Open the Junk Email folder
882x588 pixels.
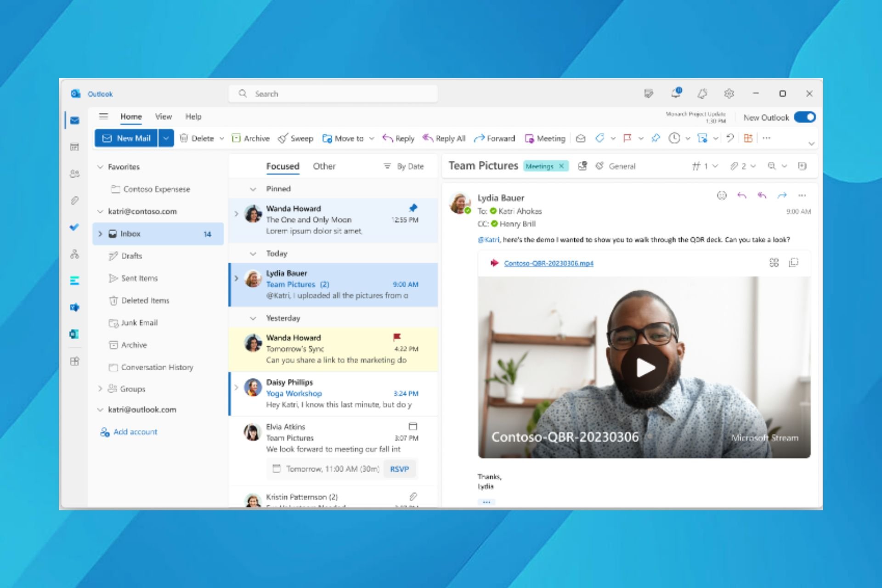tap(158, 323)
